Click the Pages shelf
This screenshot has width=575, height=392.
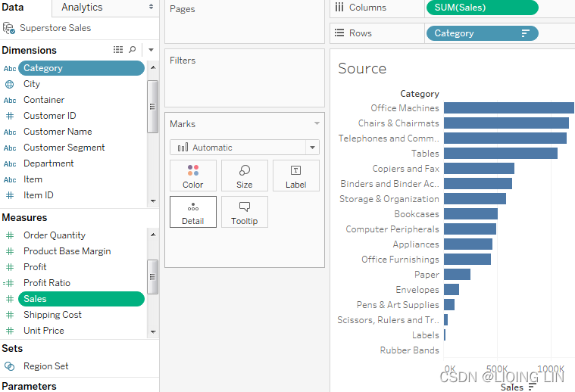tap(245, 22)
